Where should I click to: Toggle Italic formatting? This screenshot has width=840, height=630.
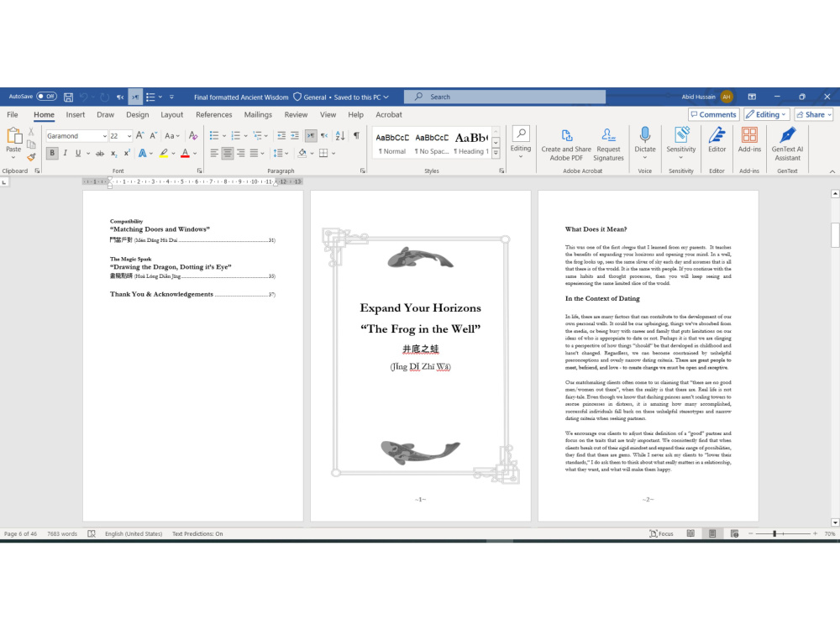point(65,153)
